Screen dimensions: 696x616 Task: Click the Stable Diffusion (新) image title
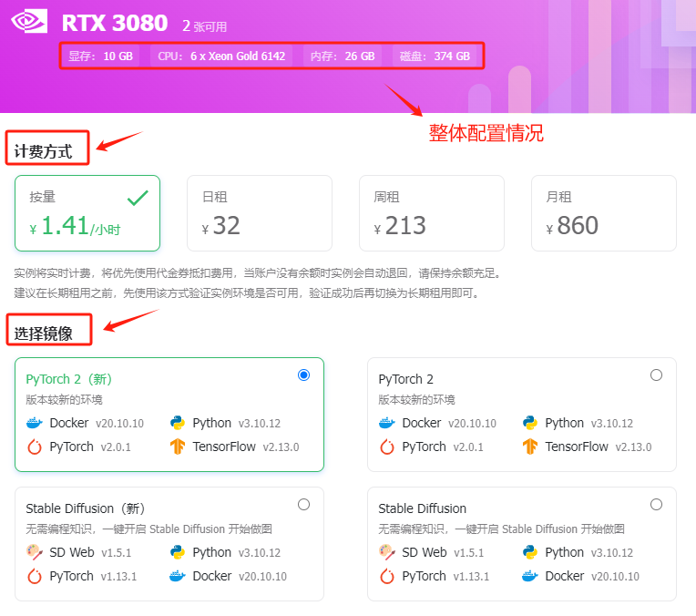tap(86, 508)
